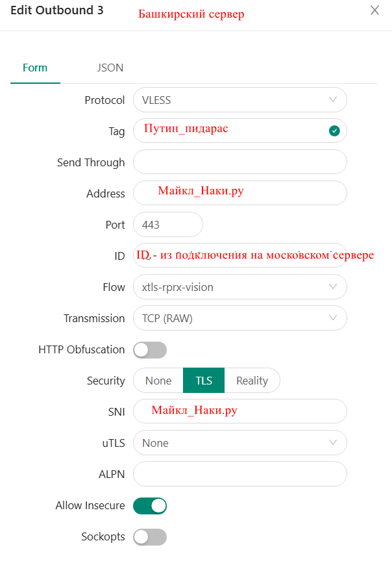Click the Address input field
The image size is (392, 567).
pos(240,193)
